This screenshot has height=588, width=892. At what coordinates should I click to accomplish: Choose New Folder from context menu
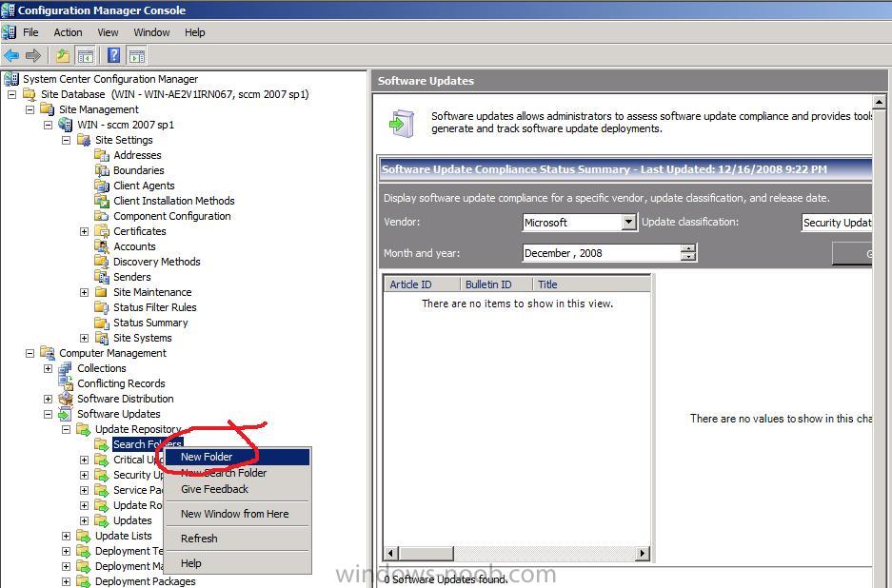click(x=238, y=457)
